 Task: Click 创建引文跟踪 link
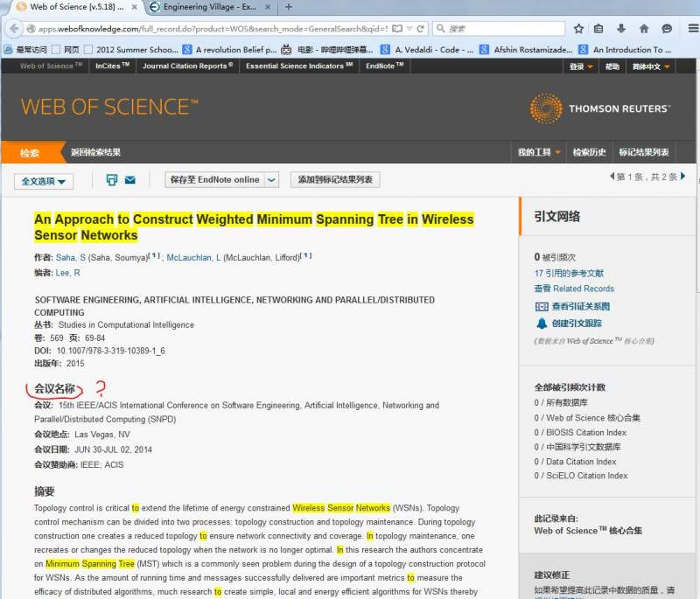pyautogui.click(x=577, y=324)
